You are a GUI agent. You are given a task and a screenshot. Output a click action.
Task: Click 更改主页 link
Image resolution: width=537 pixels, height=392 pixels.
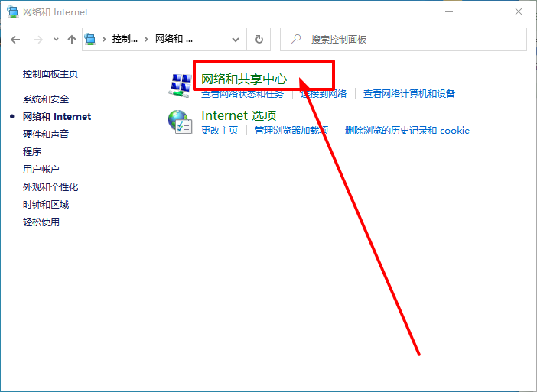(x=220, y=131)
